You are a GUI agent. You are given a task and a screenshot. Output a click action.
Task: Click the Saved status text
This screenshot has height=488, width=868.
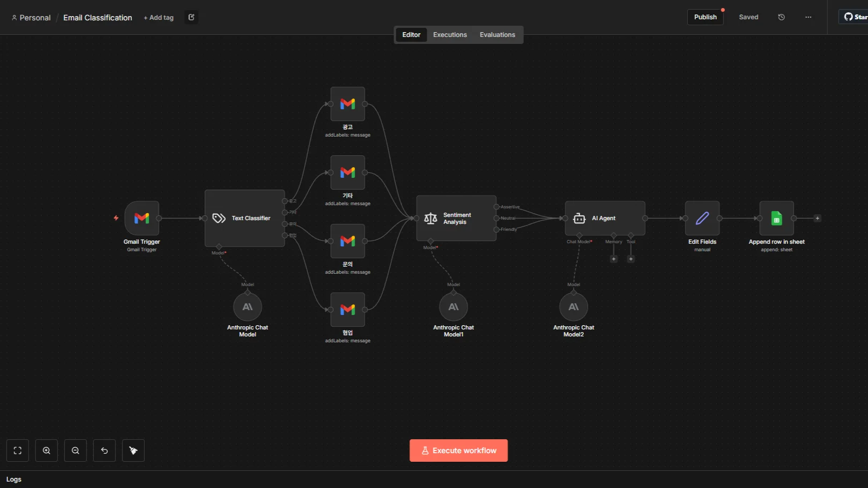pyautogui.click(x=748, y=17)
